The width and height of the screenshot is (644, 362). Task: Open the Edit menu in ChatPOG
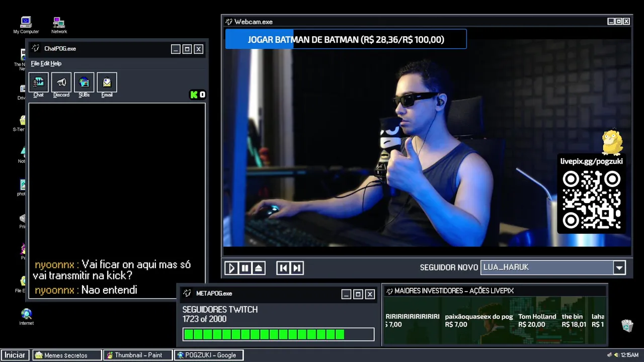[x=45, y=63]
